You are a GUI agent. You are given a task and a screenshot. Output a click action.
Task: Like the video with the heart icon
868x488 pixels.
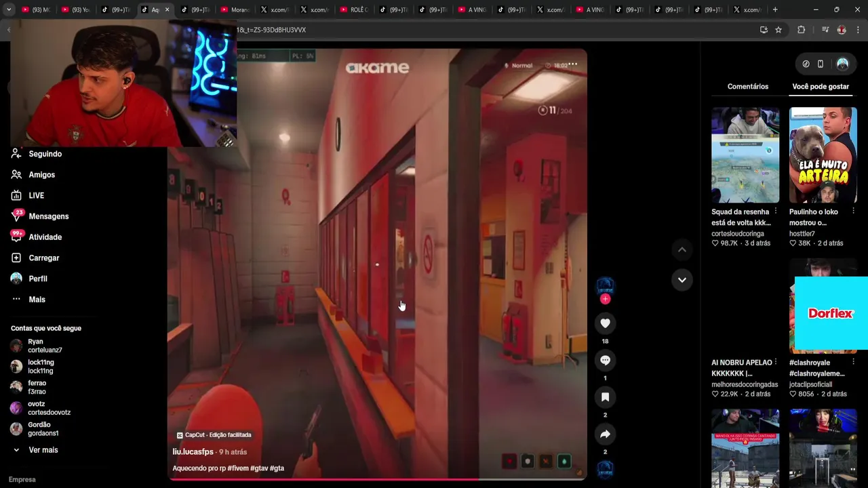pyautogui.click(x=605, y=323)
